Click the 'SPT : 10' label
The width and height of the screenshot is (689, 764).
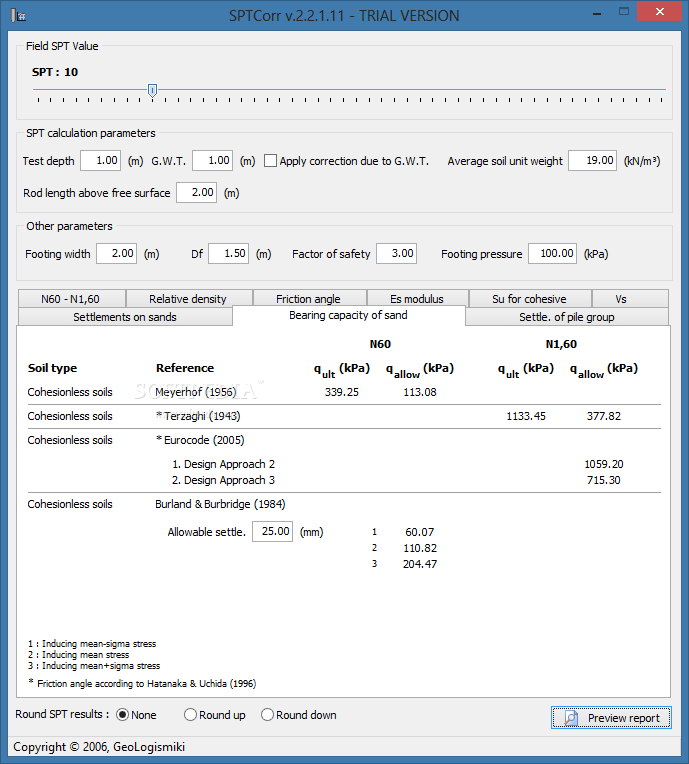pos(55,72)
